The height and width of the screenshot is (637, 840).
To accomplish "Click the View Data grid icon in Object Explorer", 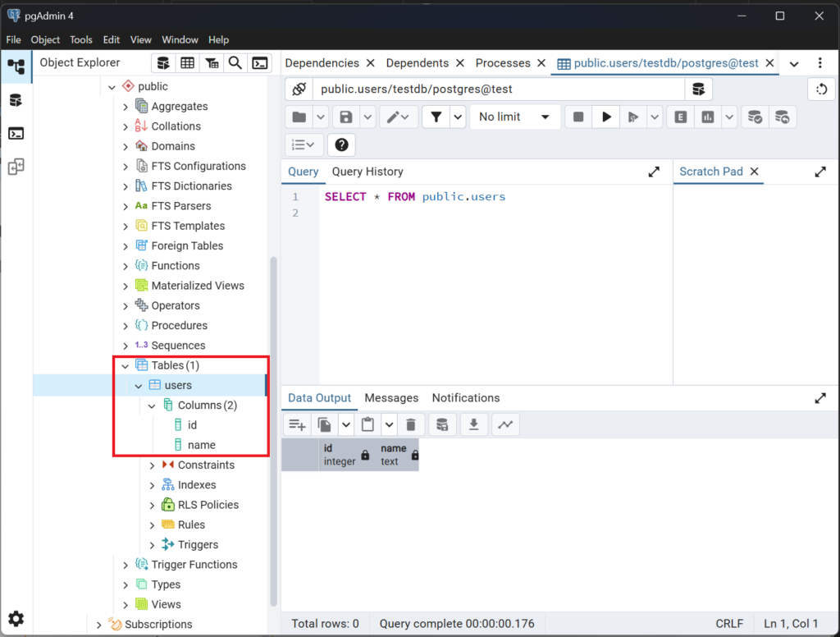I will click(188, 63).
